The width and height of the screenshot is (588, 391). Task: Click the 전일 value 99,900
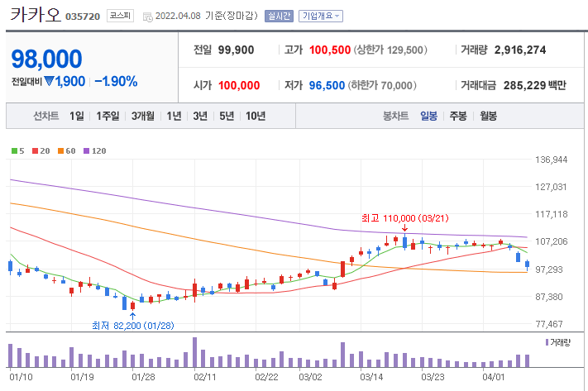(x=236, y=50)
